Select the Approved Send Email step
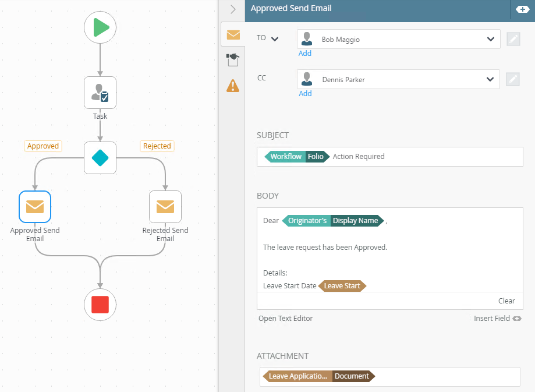This screenshot has width=535, height=392. (x=35, y=207)
